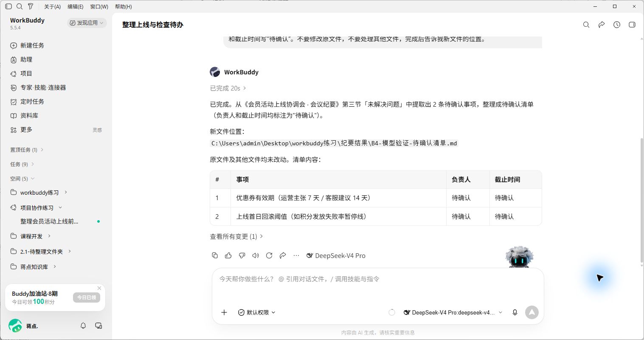Screen dimensions: 644x340
Task: Open the search icon in title bar
Action: (20, 6)
